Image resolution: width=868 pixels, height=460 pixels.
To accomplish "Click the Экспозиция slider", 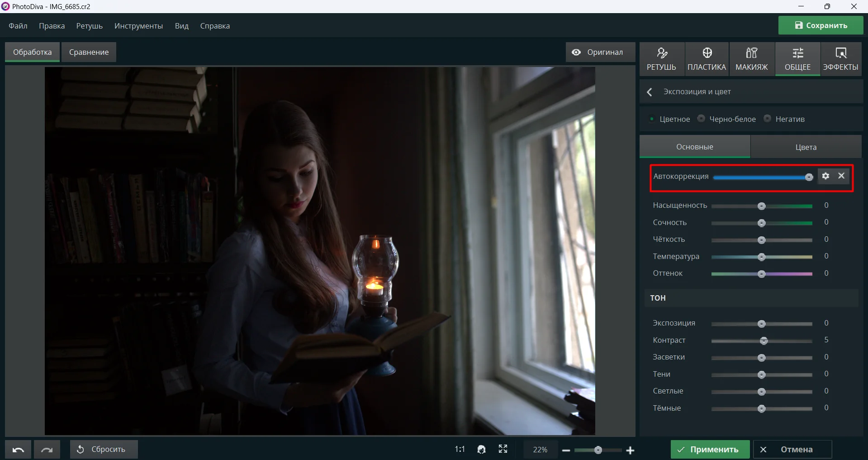I will (x=762, y=324).
